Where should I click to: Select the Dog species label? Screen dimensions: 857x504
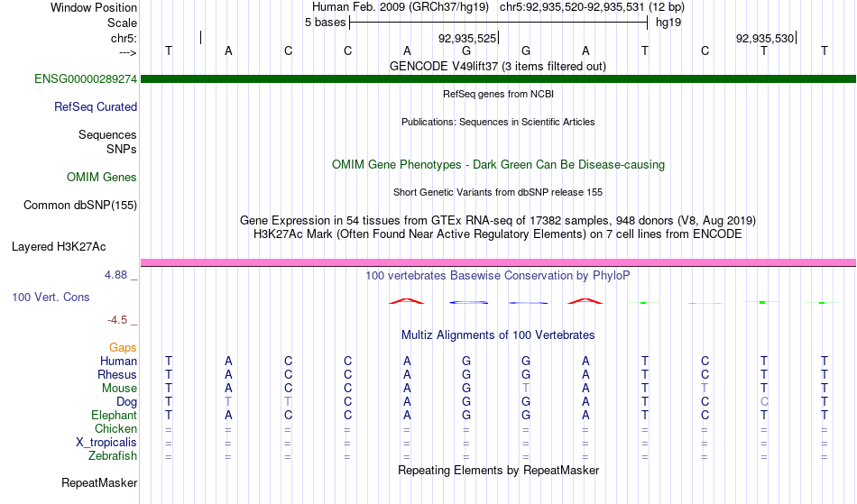(126, 402)
